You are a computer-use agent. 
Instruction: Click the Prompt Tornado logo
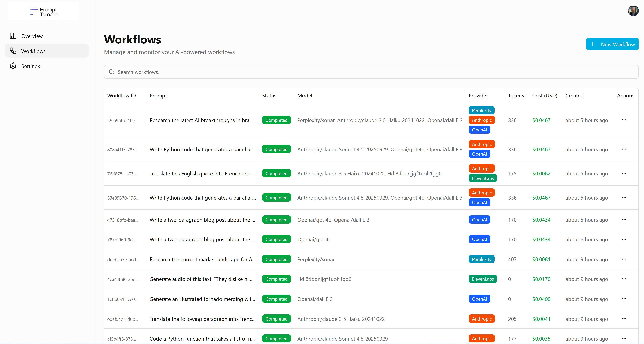[43, 11]
